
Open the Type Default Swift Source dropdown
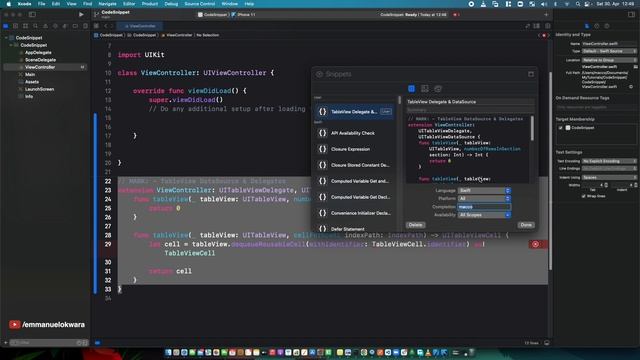[609, 51]
